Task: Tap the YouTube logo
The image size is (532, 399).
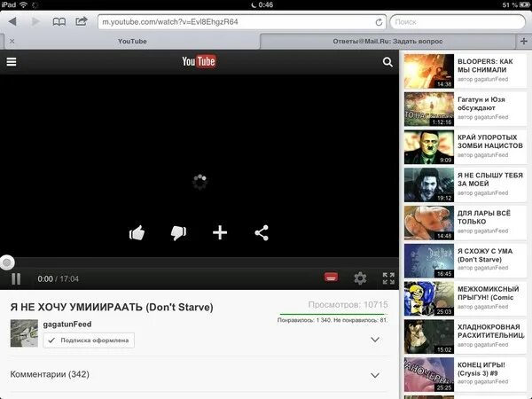Action: tap(199, 61)
